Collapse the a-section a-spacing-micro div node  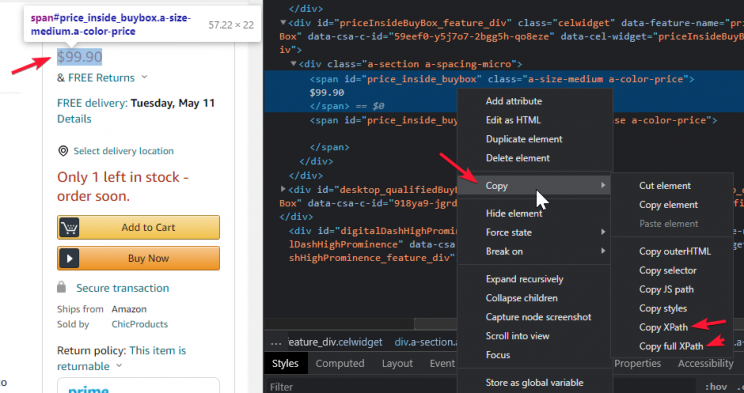point(294,64)
